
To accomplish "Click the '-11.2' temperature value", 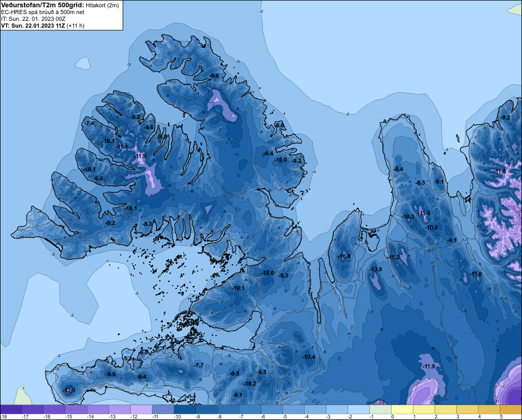I will coord(394,257).
